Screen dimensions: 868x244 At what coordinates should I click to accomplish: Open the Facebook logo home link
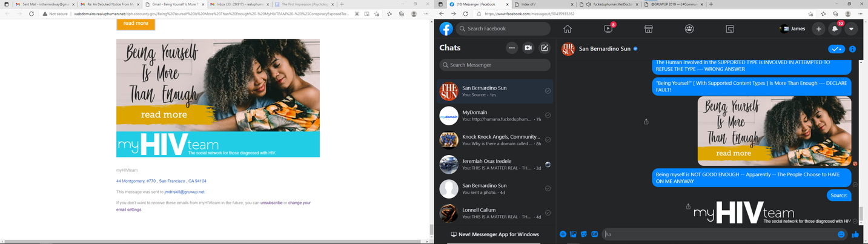446,28
